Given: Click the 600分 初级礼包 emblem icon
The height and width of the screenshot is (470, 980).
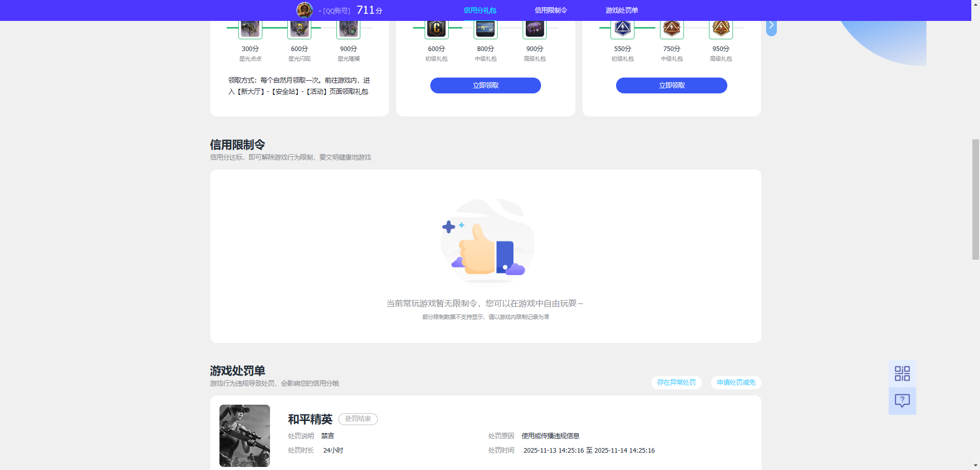Looking at the screenshot, I should pyautogui.click(x=436, y=29).
